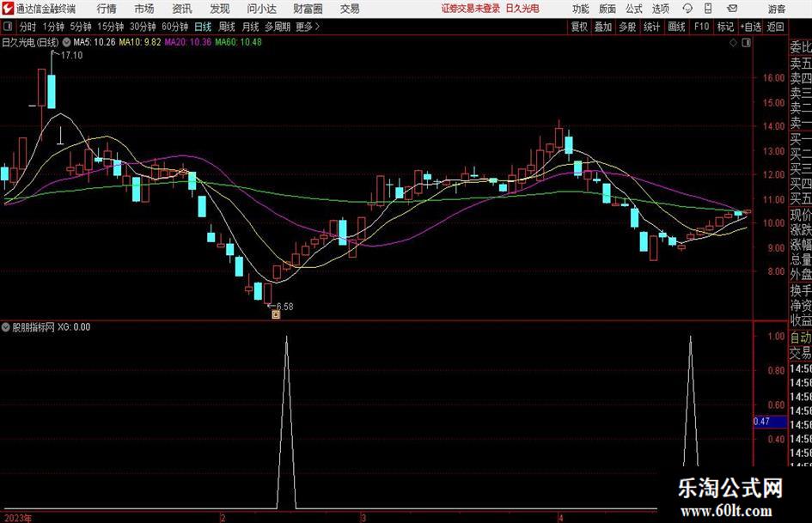Screen dimensions: 812x523
Task: Switch to the 分时 period tab
Action: (27, 27)
